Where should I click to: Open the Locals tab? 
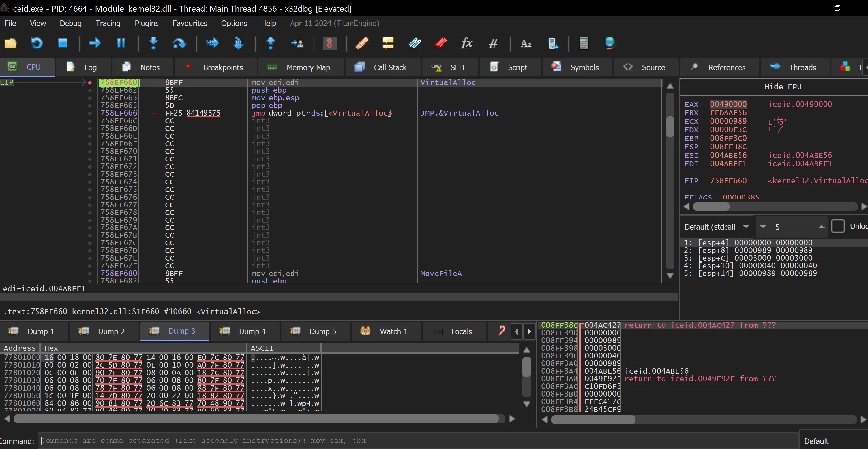coord(454,331)
